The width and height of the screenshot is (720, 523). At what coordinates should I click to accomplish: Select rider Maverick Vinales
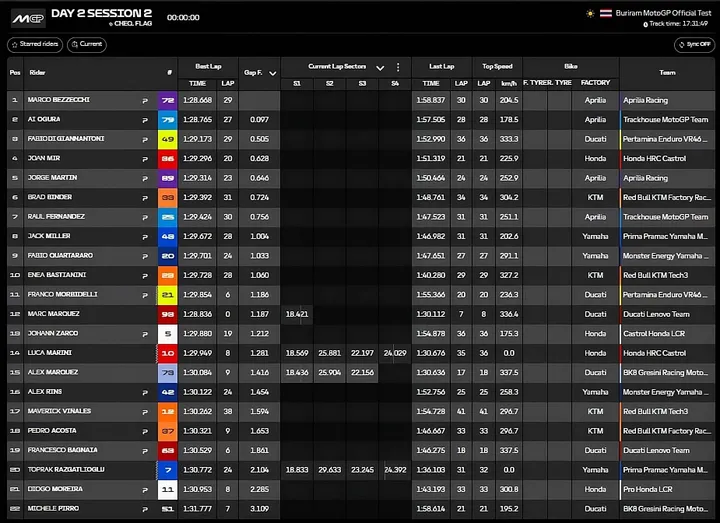click(59, 411)
